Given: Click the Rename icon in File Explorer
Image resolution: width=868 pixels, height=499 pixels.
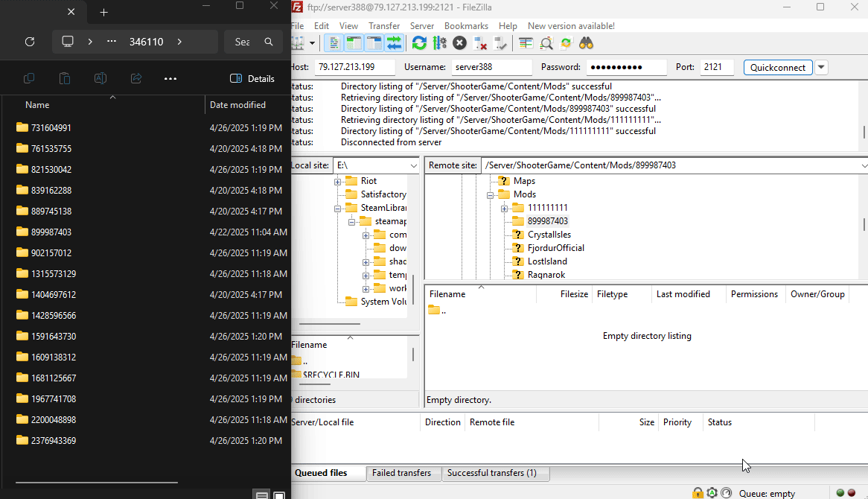Looking at the screenshot, I should point(100,79).
